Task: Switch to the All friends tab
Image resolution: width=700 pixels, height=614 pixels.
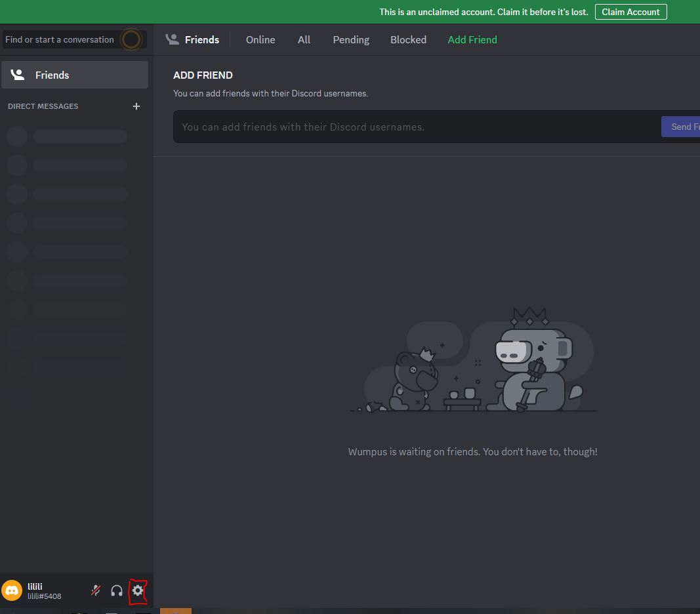Action: (x=304, y=40)
